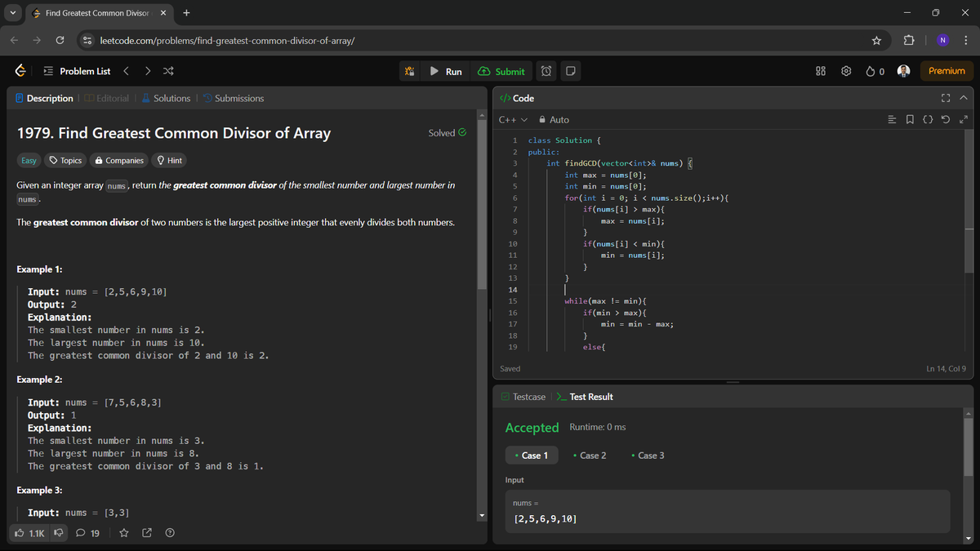Image resolution: width=980 pixels, height=551 pixels.
Task: Expand the C++ language dropdown
Action: (513, 120)
